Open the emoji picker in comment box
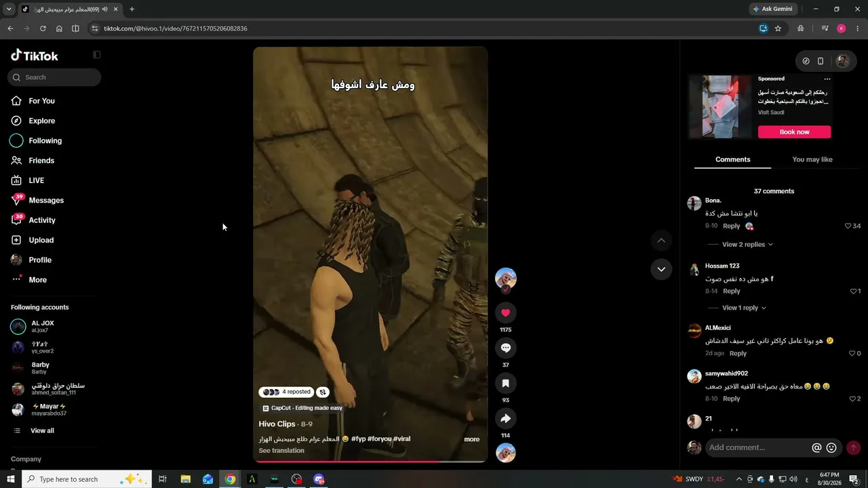The image size is (868, 488). click(831, 448)
